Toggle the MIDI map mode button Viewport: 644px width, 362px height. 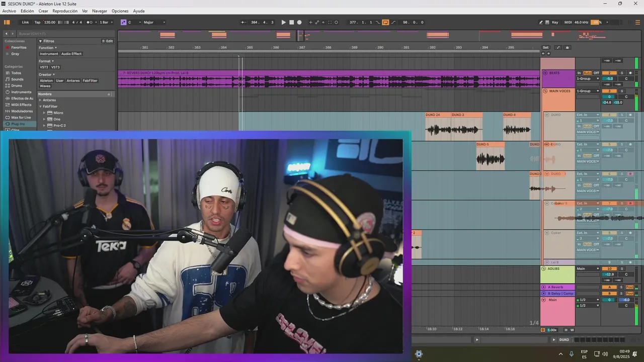[x=568, y=22]
